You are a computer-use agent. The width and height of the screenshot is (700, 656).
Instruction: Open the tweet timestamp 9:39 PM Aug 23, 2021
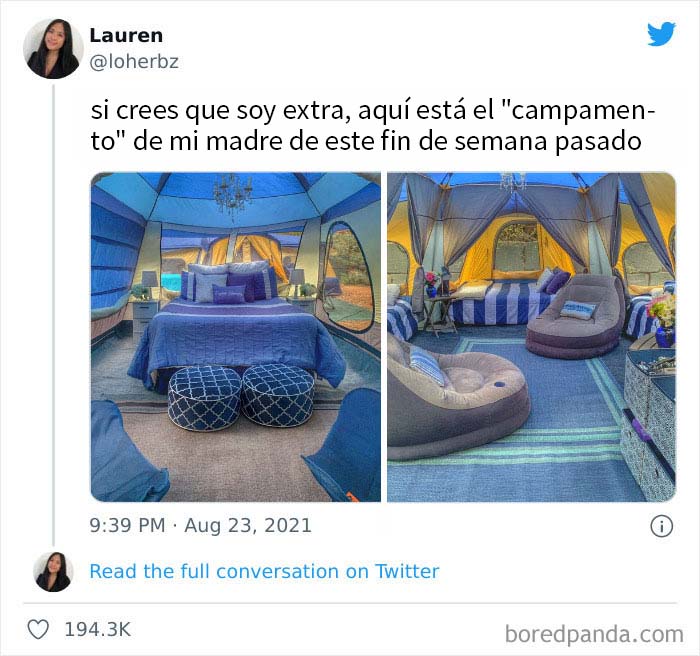(x=200, y=525)
